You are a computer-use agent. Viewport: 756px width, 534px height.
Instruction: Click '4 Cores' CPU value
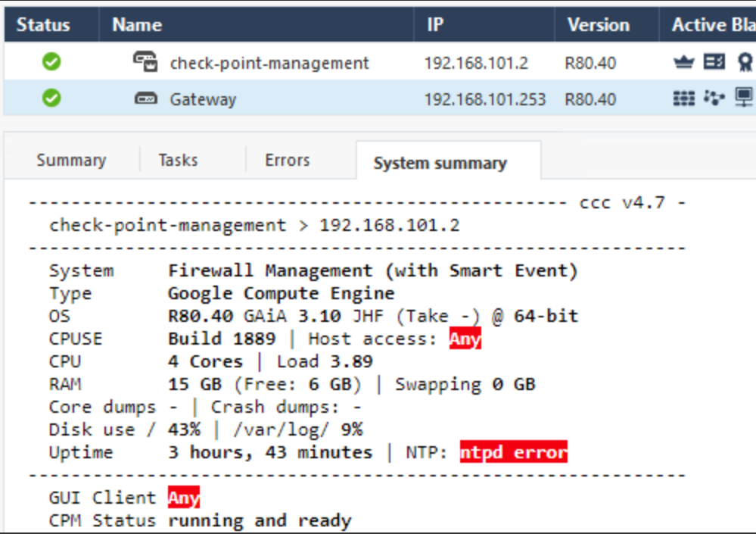[205, 361]
